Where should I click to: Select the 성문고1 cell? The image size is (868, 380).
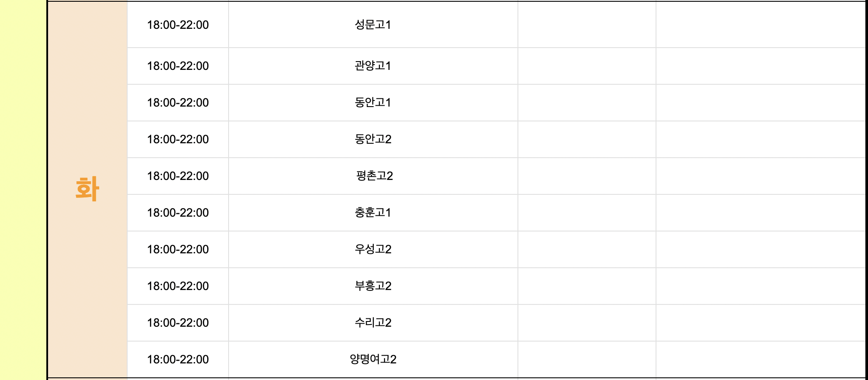(x=373, y=24)
